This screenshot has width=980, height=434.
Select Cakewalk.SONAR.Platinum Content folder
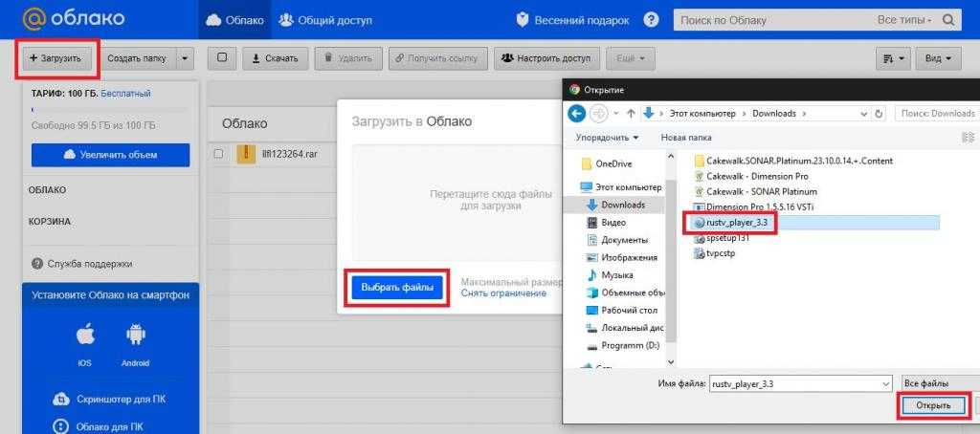793,161
